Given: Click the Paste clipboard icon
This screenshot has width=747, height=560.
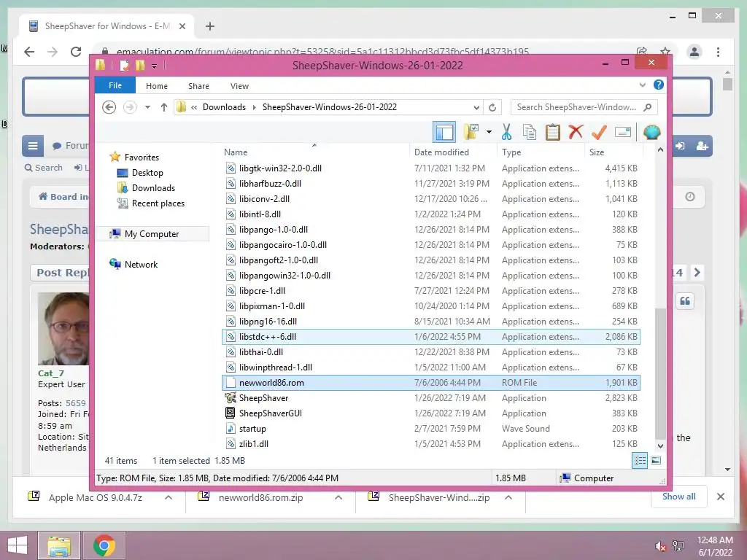Looking at the screenshot, I should click(x=553, y=133).
